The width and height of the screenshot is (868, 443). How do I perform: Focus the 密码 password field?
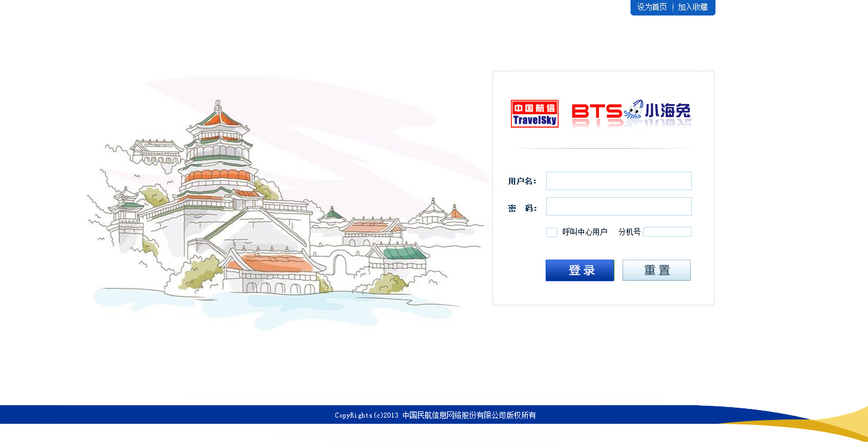pyautogui.click(x=619, y=206)
